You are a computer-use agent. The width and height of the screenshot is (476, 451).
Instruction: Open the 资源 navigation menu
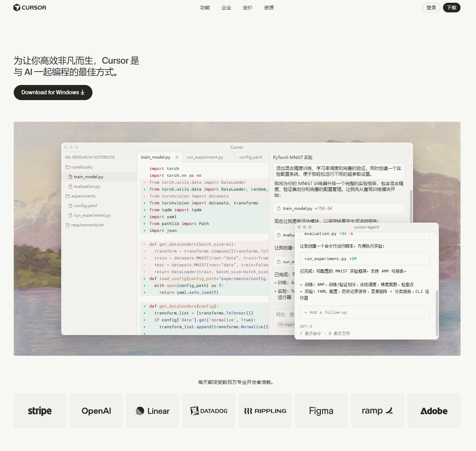point(269,8)
